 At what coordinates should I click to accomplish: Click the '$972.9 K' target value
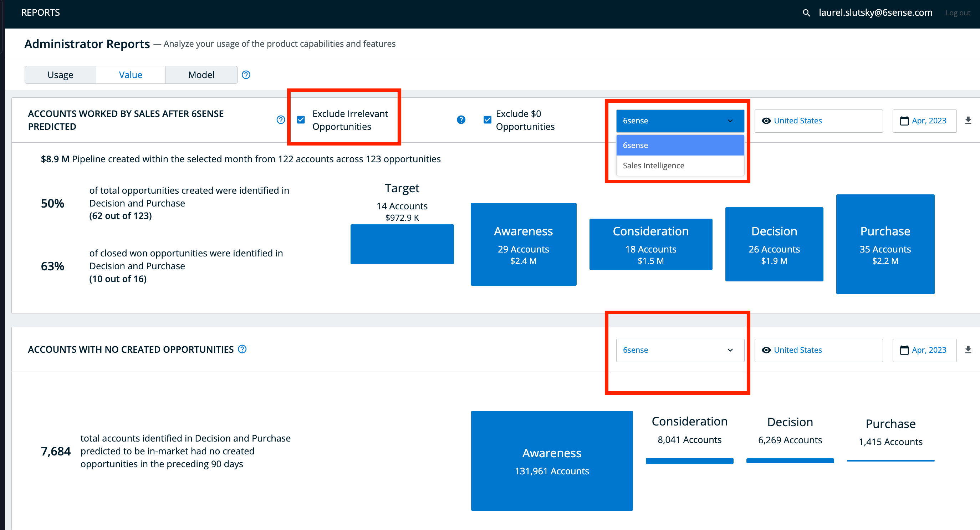402,218
